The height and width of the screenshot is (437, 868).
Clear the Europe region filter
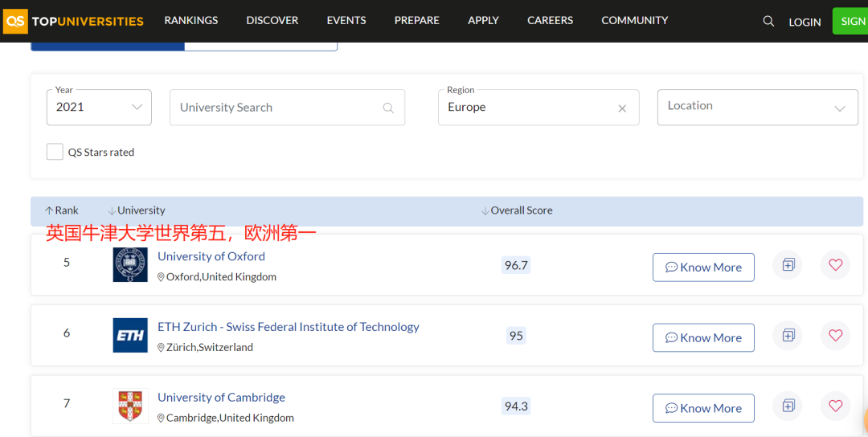click(x=622, y=108)
